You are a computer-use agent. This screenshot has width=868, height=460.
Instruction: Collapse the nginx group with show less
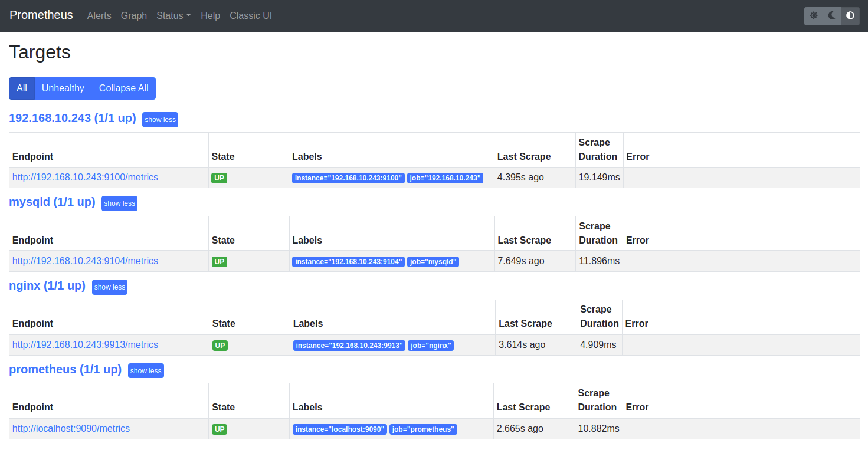coord(110,287)
